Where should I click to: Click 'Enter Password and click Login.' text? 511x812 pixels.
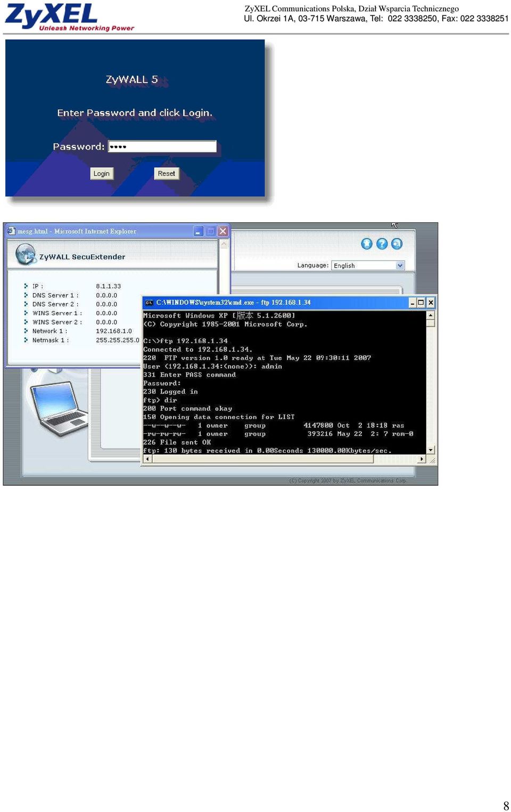tap(135, 113)
